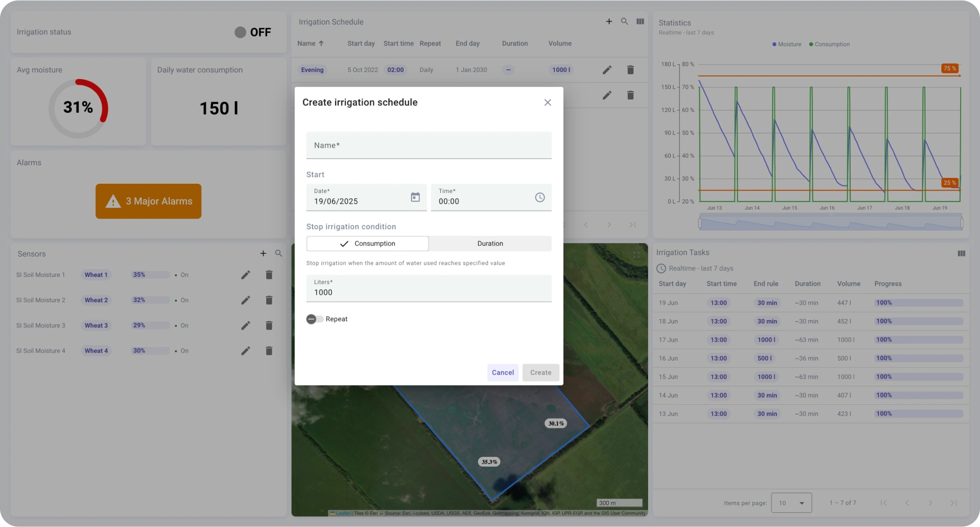Open the date picker calendar icon
The width and height of the screenshot is (980, 527).
tap(415, 197)
